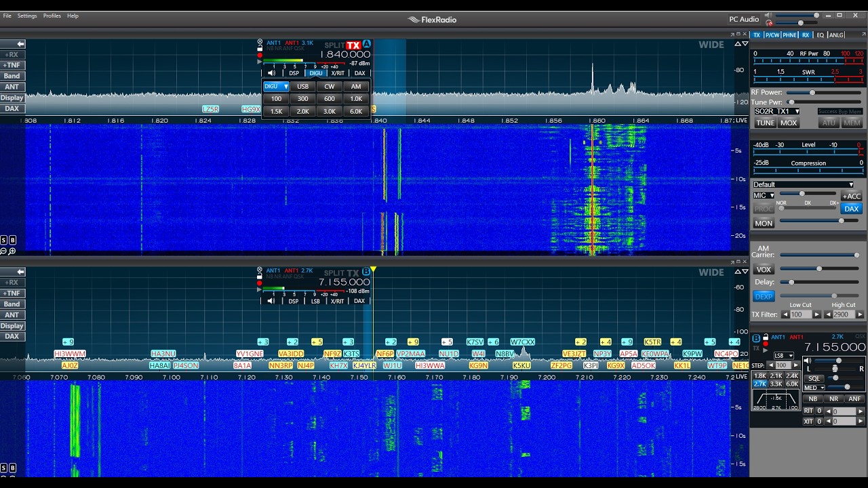Image resolution: width=868 pixels, height=488 pixels.
Task: Click the yellow slice B marker triangle
Action: tap(373, 270)
